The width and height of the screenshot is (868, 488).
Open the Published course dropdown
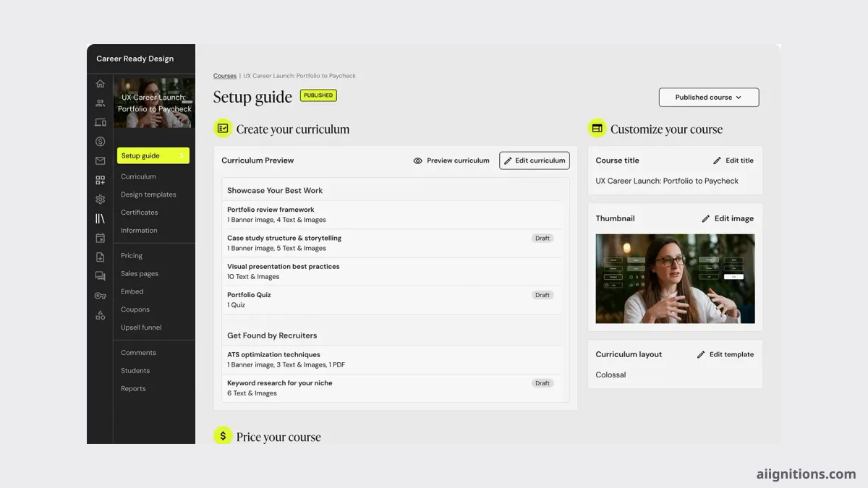point(709,97)
